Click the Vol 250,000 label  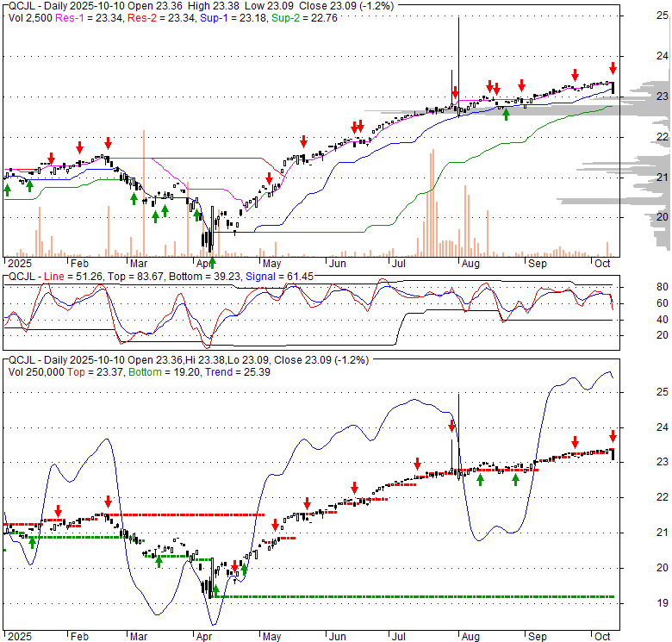(34, 373)
